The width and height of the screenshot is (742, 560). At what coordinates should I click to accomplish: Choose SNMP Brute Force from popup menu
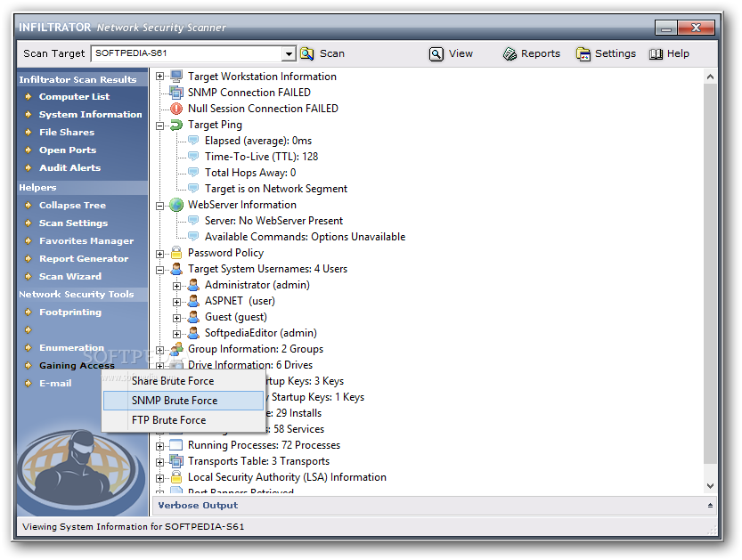tap(183, 401)
